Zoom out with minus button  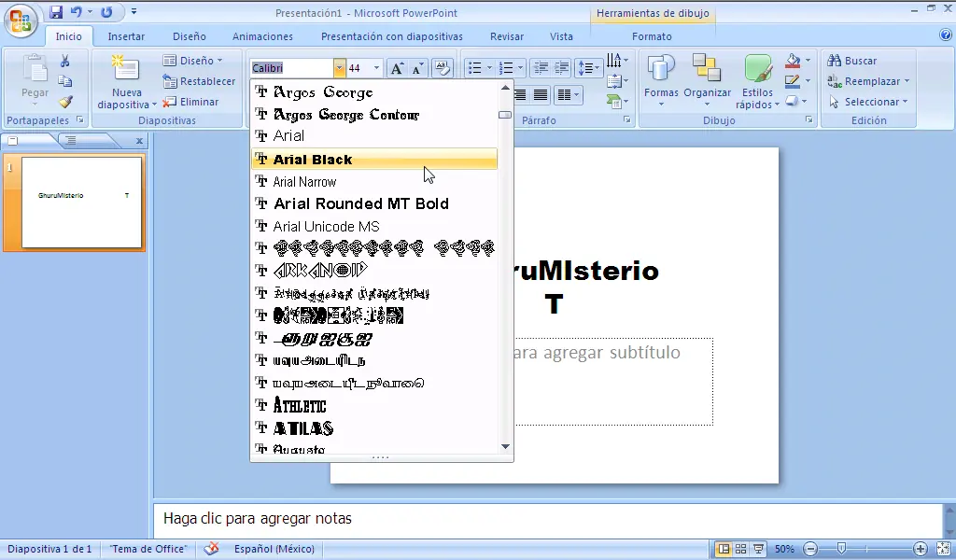pyautogui.click(x=810, y=549)
